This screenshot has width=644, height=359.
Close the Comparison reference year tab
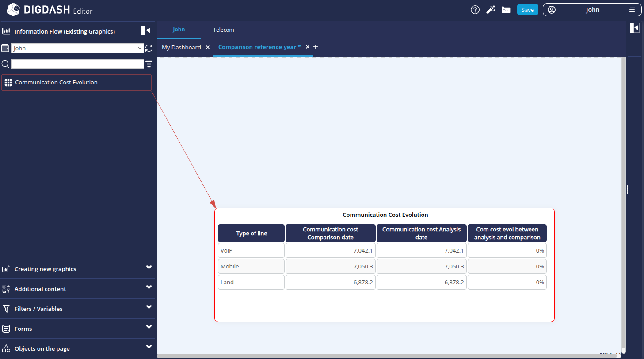point(308,47)
